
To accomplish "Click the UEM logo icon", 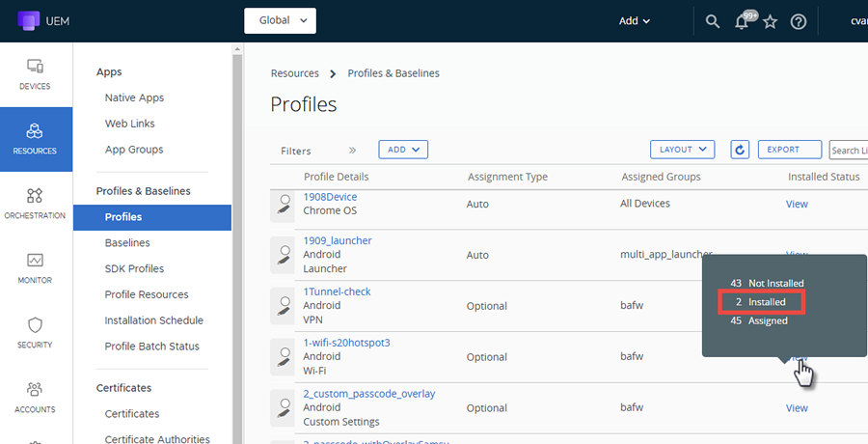I will [29, 20].
